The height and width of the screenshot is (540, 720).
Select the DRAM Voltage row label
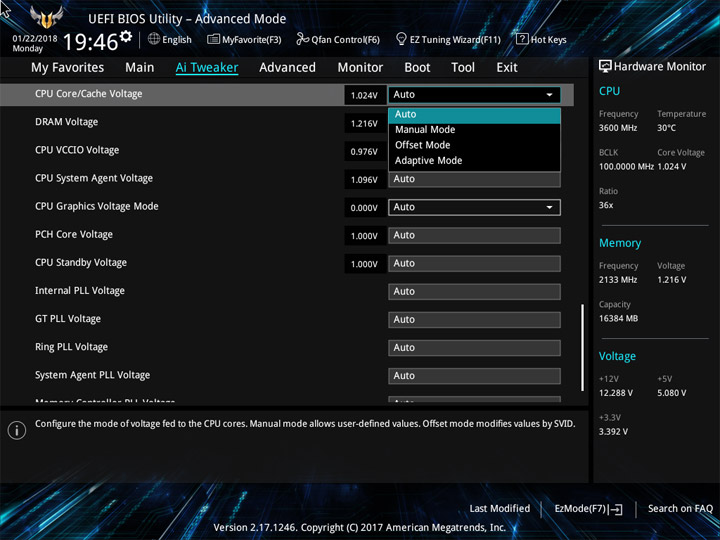click(x=67, y=122)
